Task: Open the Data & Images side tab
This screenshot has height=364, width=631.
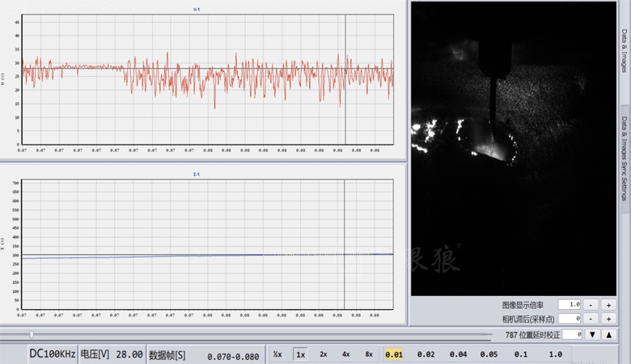Action: point(625,51)
